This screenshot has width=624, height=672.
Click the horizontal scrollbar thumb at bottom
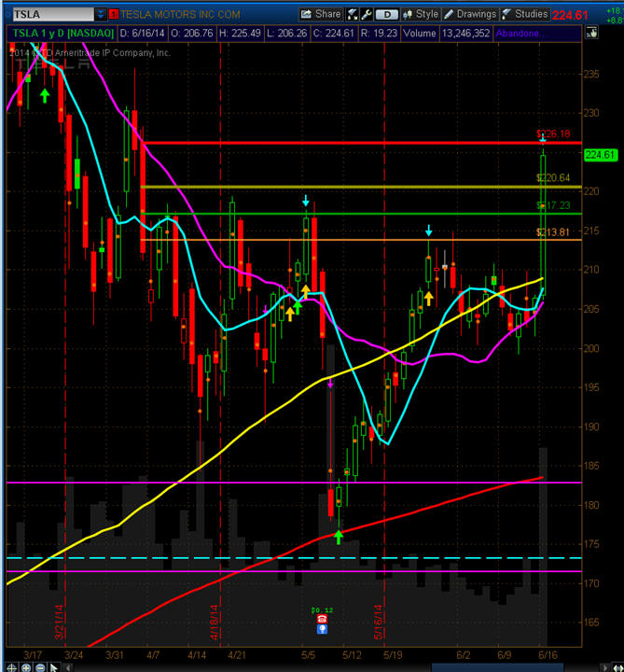[497, 667]
